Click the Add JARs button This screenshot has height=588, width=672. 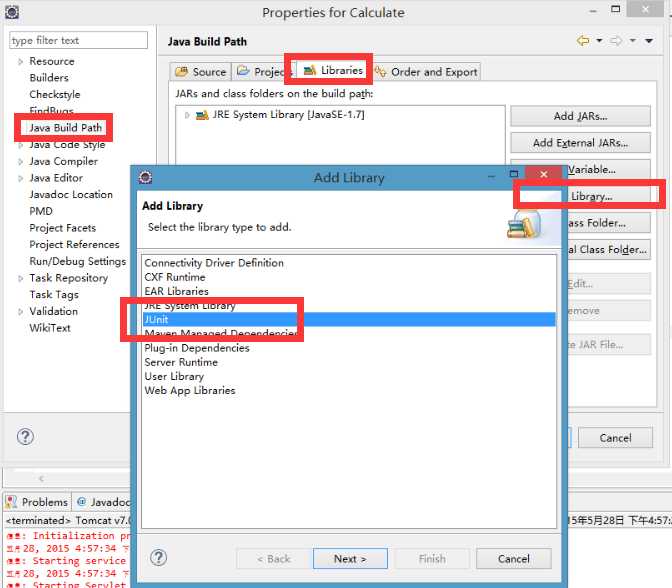pyautogui.click(x=580, y=116)
